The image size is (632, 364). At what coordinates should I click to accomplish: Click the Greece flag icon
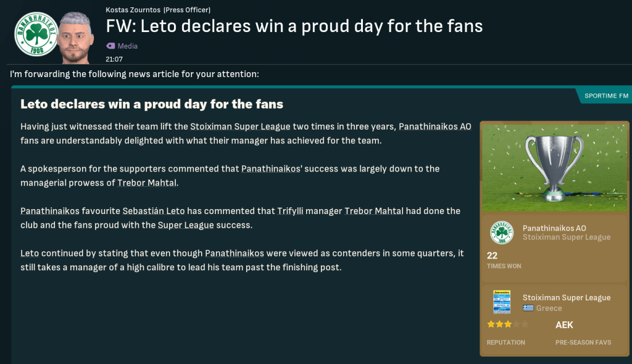tap(528, 308)
